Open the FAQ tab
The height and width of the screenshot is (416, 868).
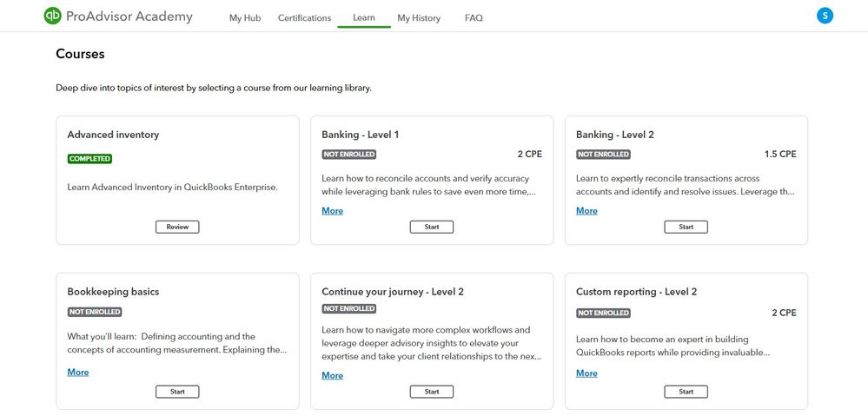tap(474, 18)
